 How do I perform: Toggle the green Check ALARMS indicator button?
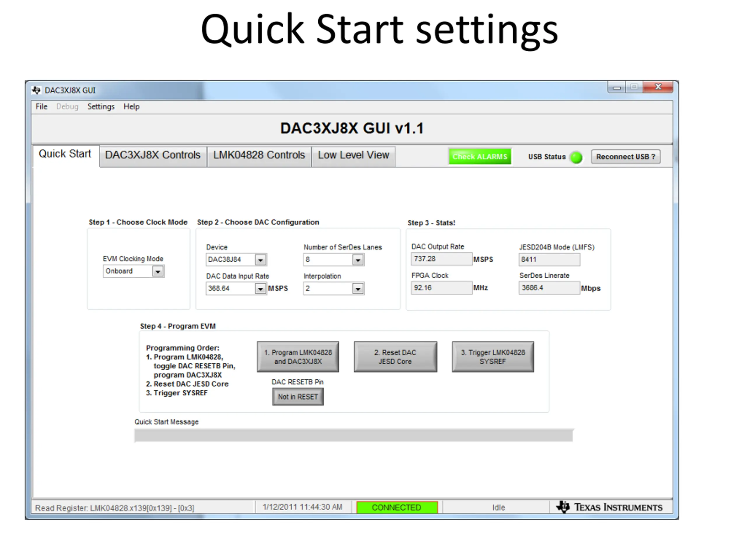[x=480, y=157]
